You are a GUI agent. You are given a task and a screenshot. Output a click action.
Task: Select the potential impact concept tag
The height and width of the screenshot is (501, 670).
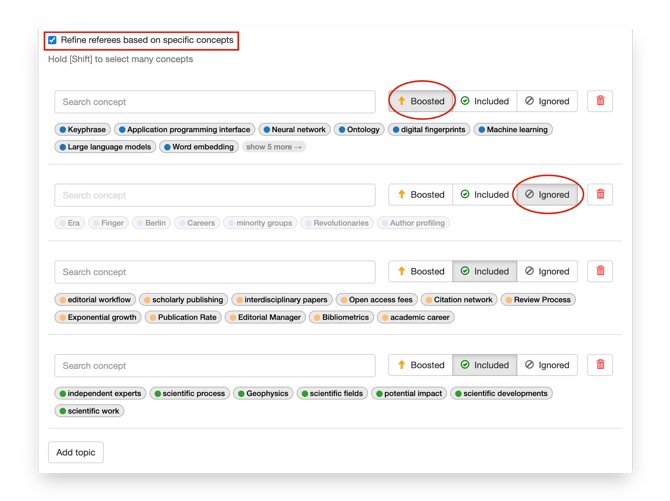[409, 394]
